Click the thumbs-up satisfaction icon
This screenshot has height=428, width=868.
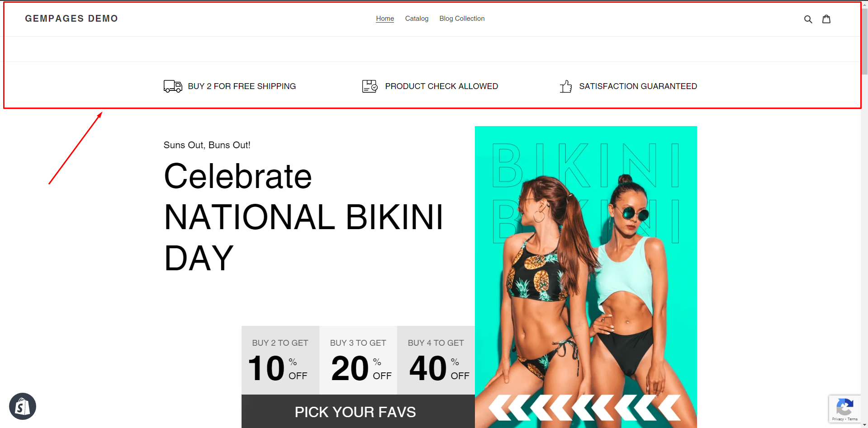(x=566, y=86)
